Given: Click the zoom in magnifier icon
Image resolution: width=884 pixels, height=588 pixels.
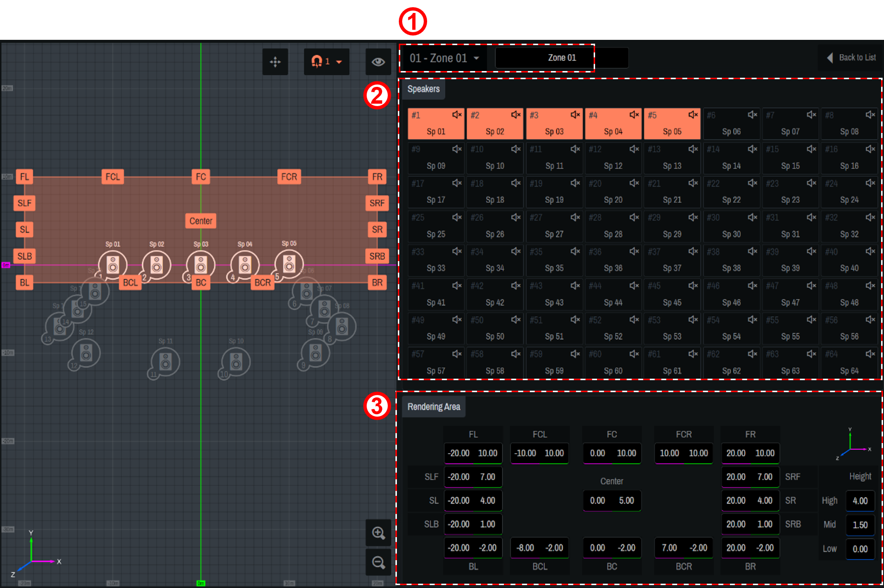Looking at the screenshot, I should (x=378, y=533).
